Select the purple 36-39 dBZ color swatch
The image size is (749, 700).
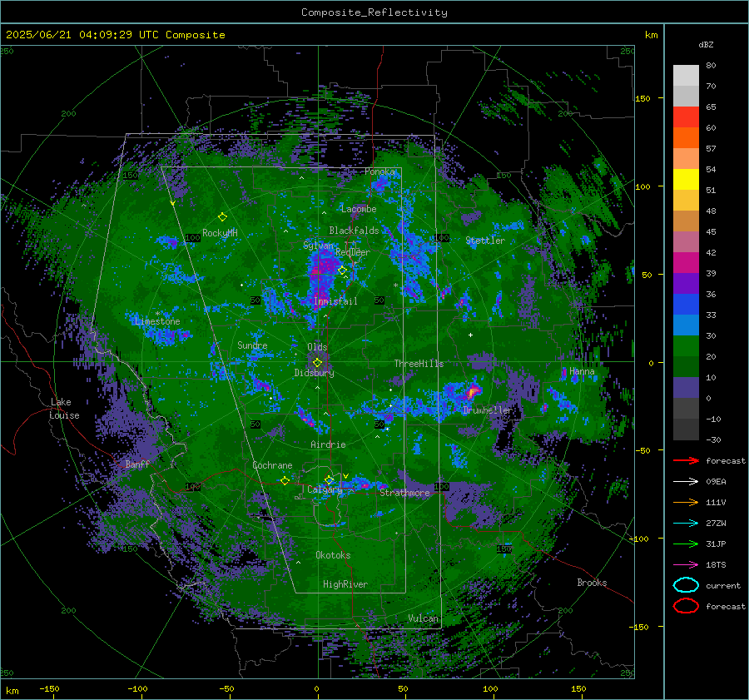click(686, 284)
